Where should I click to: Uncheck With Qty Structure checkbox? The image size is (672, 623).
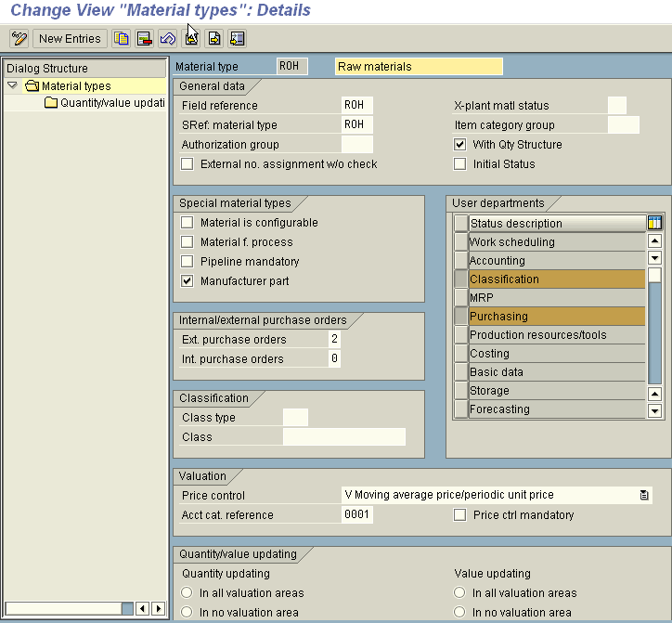(x=459, y=145)
